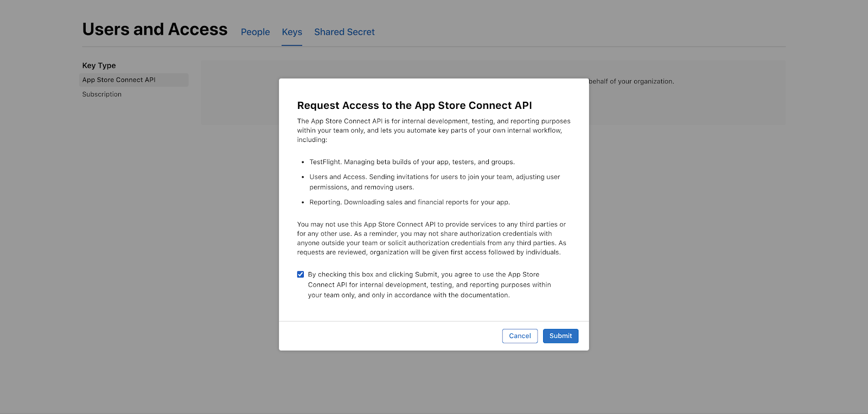
Task: Click the Key Type sidebar heading
Action: [x=99, y=66]
